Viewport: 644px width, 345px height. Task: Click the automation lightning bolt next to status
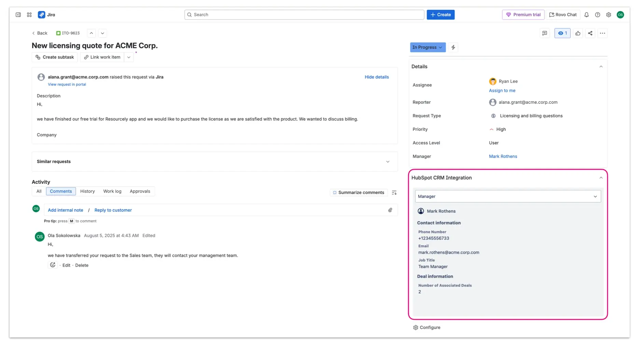click(x=453, y=47)
